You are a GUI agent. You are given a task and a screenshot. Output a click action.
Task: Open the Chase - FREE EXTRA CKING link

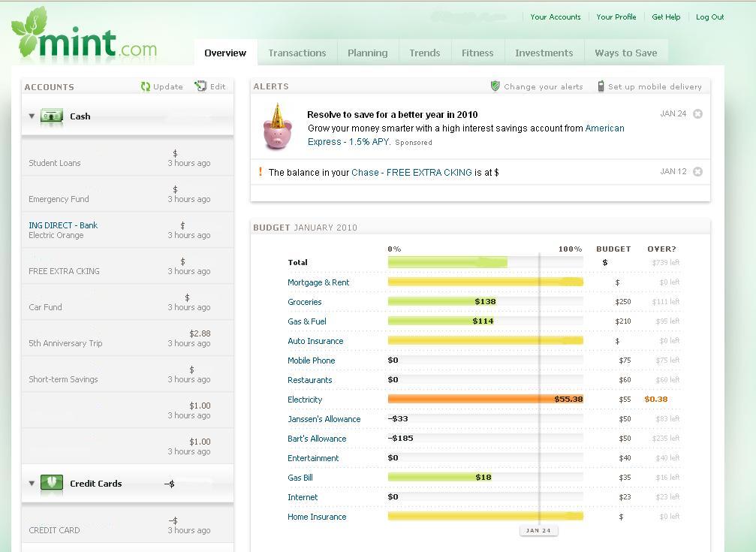pos(411,172)
